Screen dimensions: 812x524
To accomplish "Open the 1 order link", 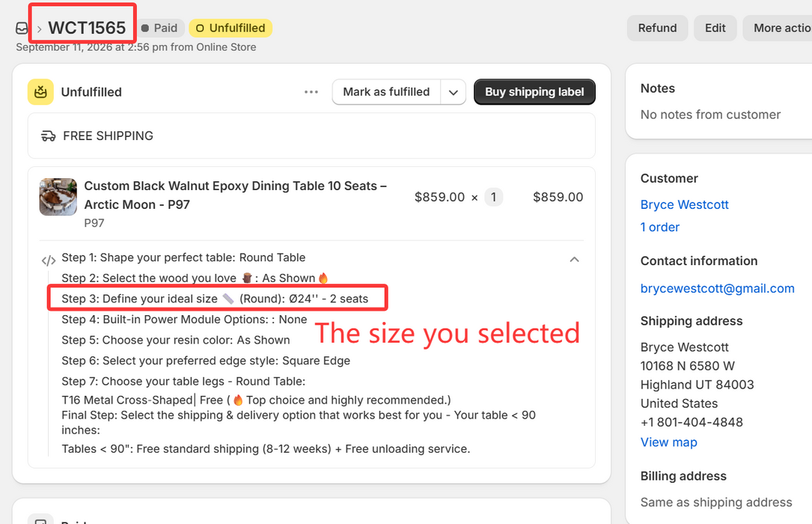I will click(660, 228).
